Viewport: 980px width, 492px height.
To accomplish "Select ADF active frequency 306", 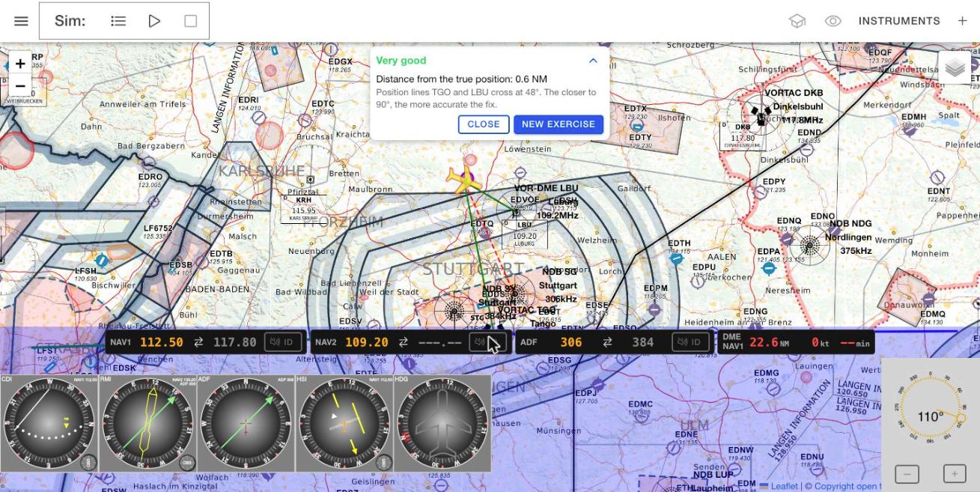I will (x=571, y=342).
